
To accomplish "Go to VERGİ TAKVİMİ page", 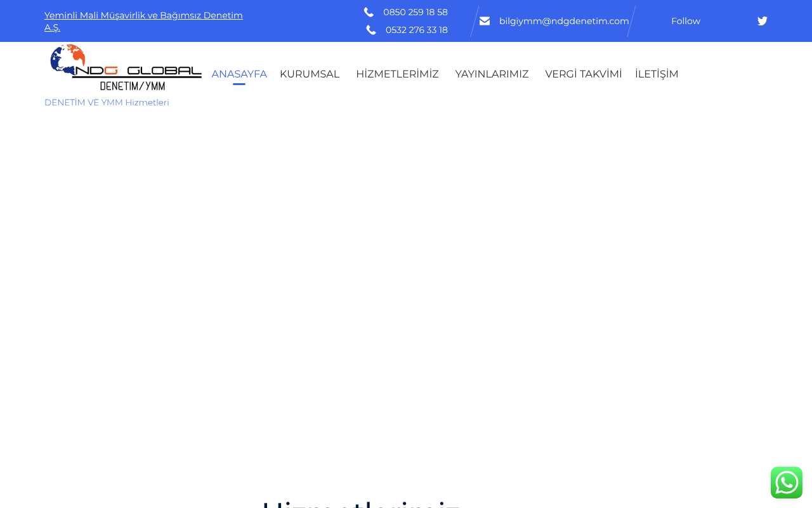I will pyautogui.click(x=584, y=74).
